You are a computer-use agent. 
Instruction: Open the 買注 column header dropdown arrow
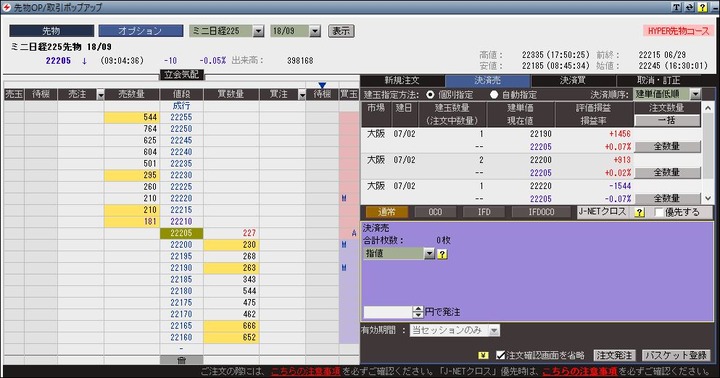(302, 95)
